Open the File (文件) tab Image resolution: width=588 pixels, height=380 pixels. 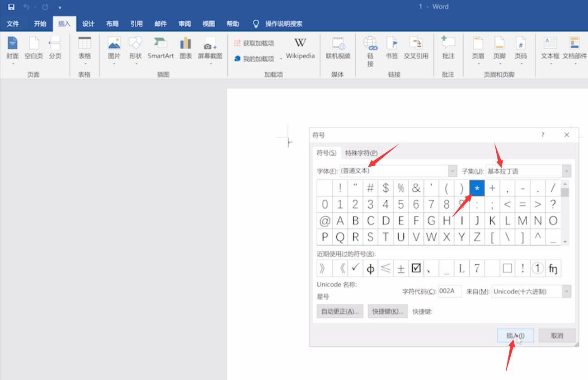[x=13, y=23]
